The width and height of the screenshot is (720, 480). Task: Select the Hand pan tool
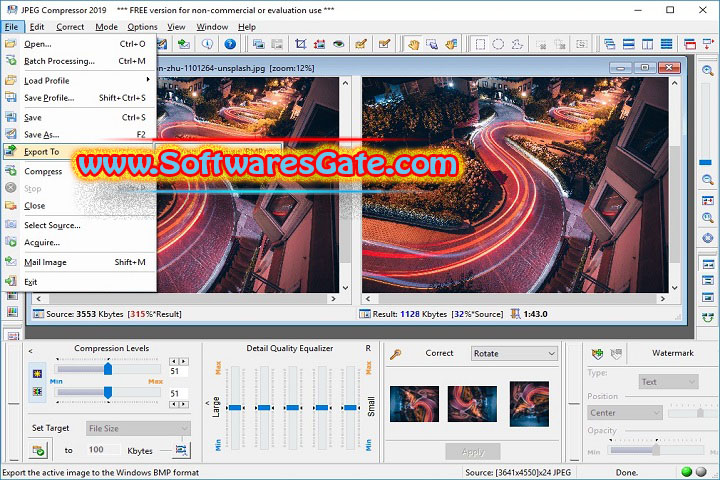coord(413,44)
